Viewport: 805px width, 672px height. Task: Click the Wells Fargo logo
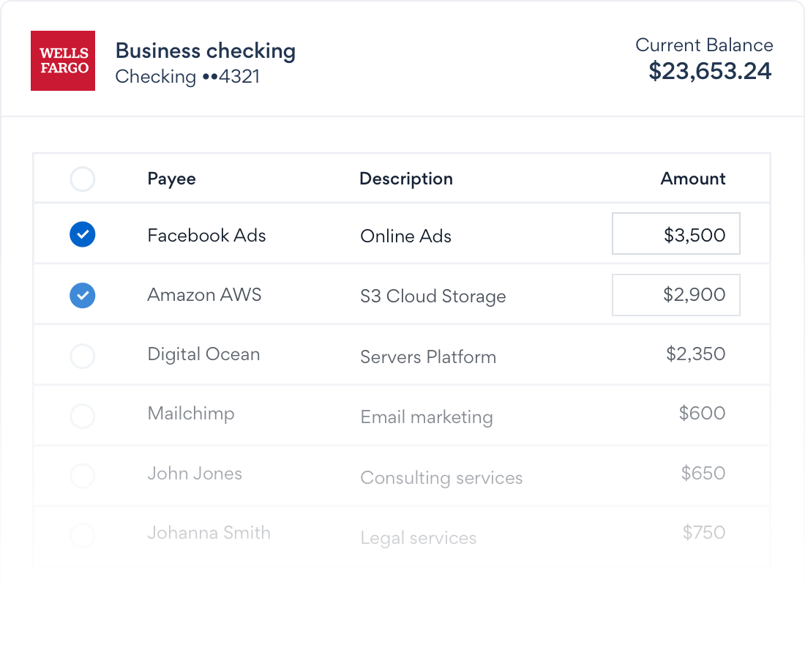62,61
